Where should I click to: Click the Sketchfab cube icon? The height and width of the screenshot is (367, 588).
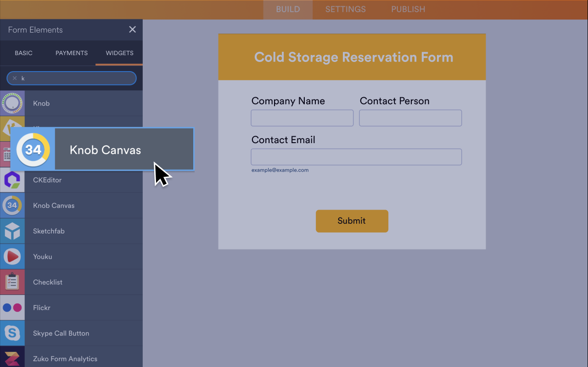(12, 231)
